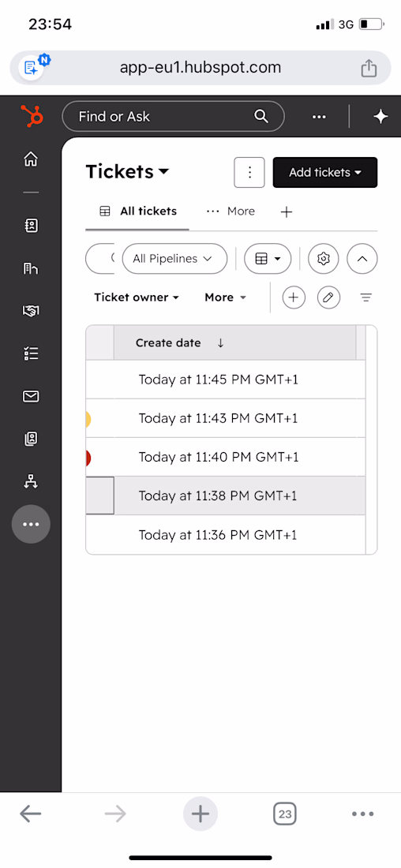Open the handshake deals sidebar icon
Screen dimensions: 401x868
[31, 311]
